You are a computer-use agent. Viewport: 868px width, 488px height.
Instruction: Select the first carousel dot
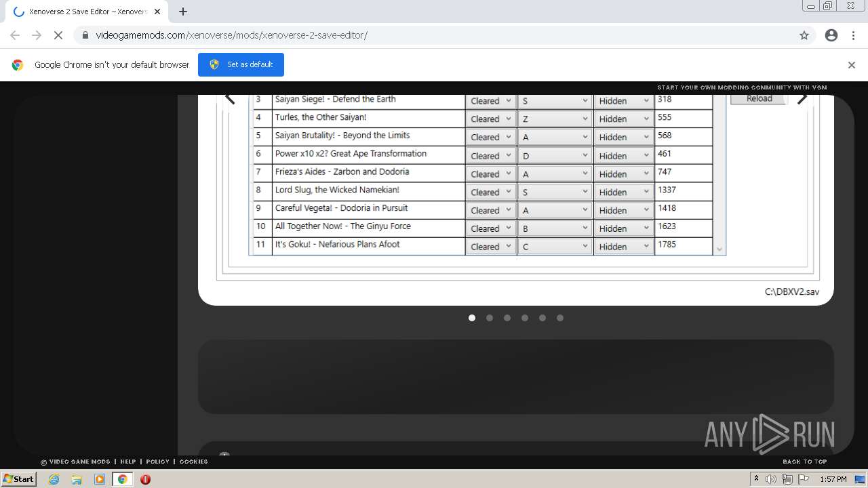[x=472, y=318]
